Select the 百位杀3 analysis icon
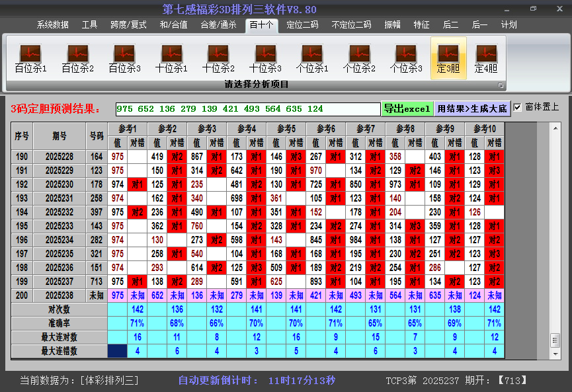The image size is (572, 392). pyautogui.click(x=124, y=58)
